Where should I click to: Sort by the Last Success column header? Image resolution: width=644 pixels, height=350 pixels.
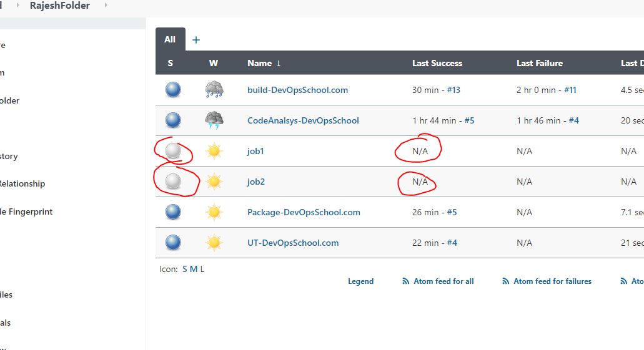[x=437, y=63]
